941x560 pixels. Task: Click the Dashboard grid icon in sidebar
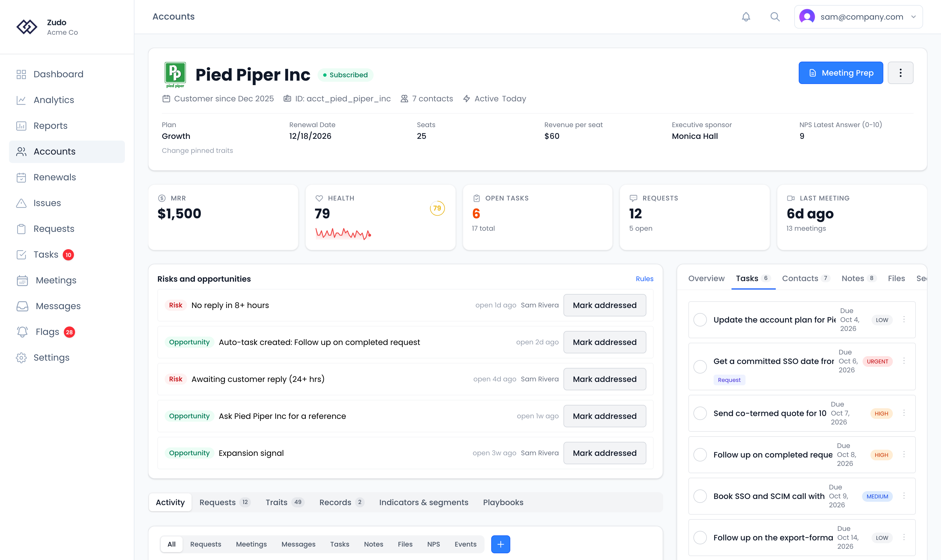21,74
